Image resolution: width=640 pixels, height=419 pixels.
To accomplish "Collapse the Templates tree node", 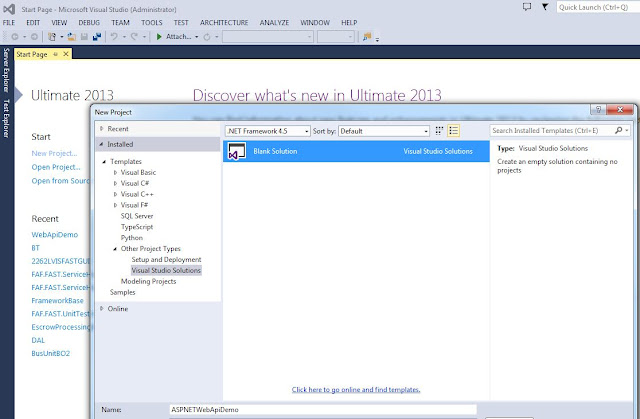I will [104, 162].
